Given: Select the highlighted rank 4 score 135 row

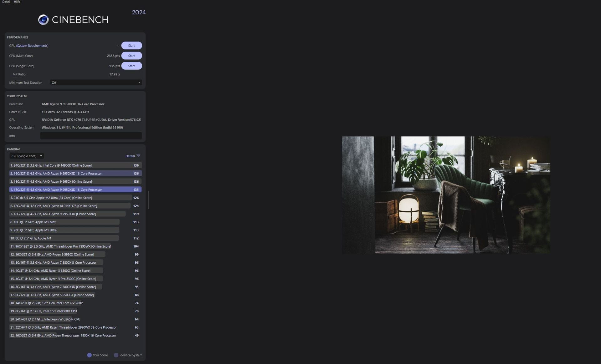Looking at the screenshot, I should click(x=75, y=190).
